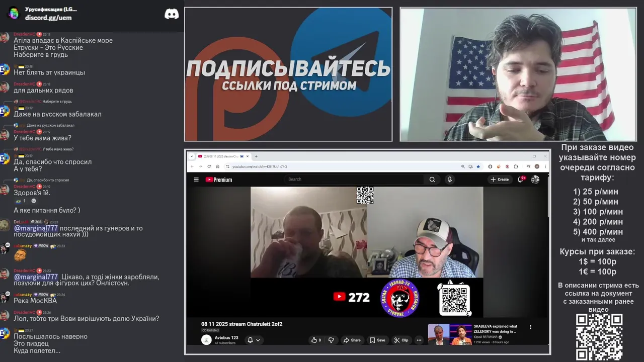Click the QR code below price list
This screenshot has height=362, width=644.
(599, 337)
